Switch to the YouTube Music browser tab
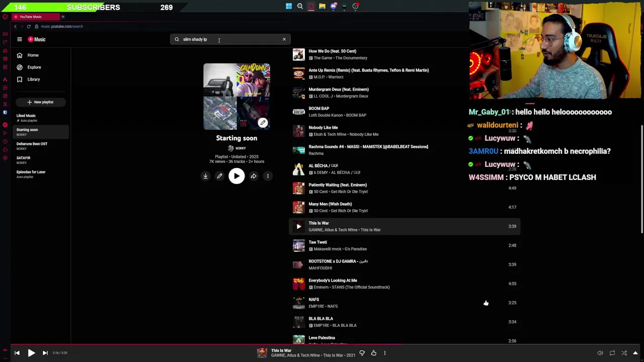The height and width of the screenshot is (362, 644). pyautogui.click(x=35, y=17)
